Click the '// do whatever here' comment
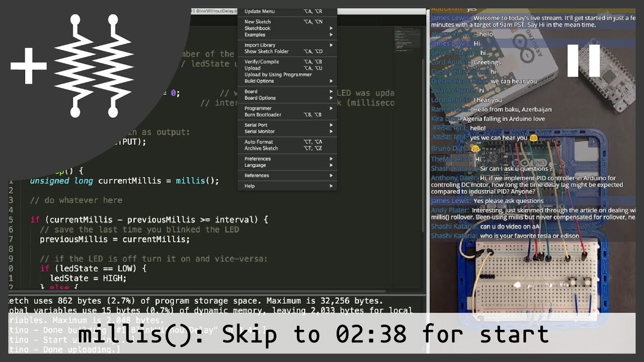The height and width of the screenshot is (362, 644). coord(76,200)
